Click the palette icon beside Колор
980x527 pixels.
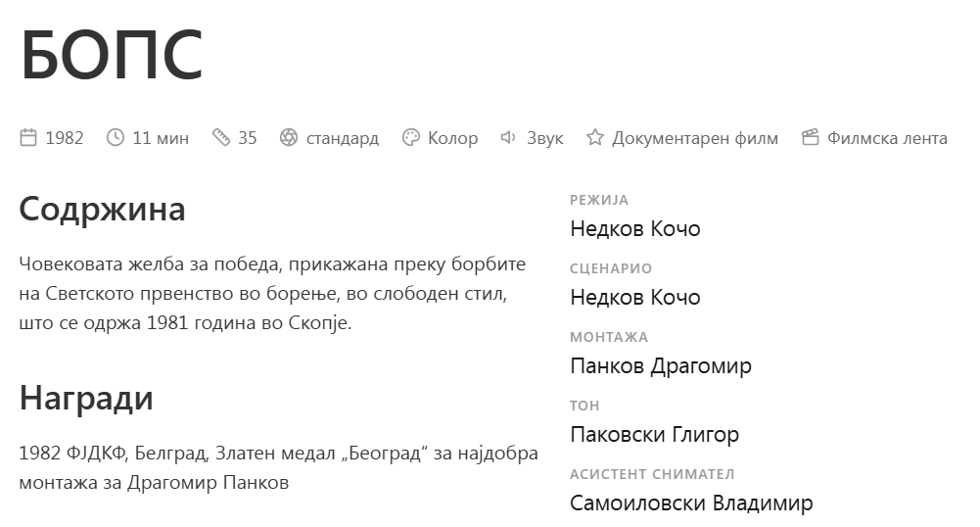click(410, 137)
